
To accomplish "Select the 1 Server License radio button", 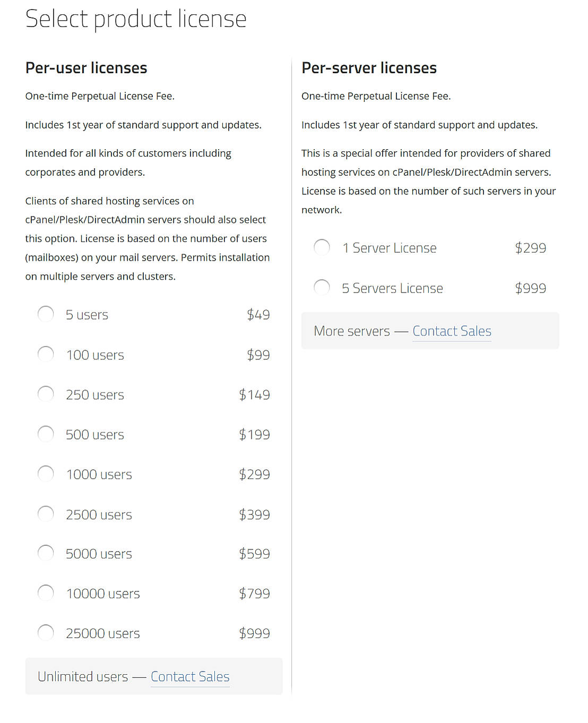I will [x=322, y=247].
